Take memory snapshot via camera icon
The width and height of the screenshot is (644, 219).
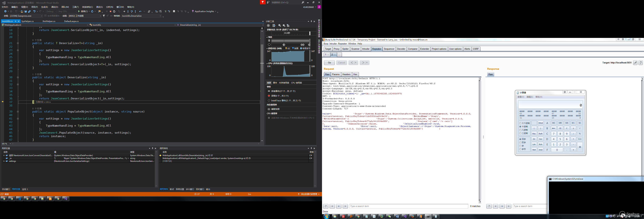269,109
